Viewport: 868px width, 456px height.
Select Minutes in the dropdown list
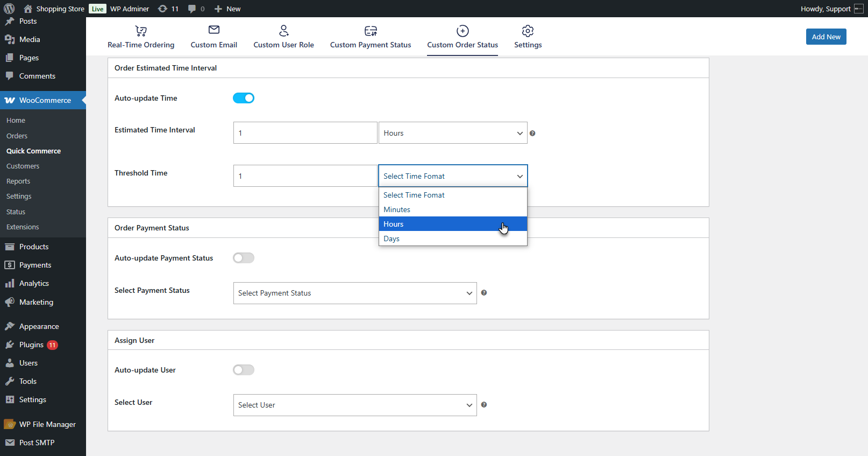point(397,210)
